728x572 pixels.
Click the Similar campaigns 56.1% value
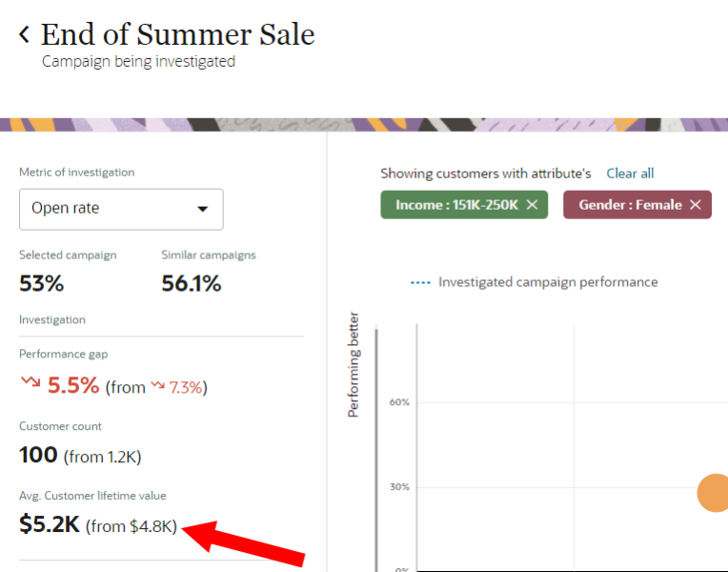pos(191,283)
